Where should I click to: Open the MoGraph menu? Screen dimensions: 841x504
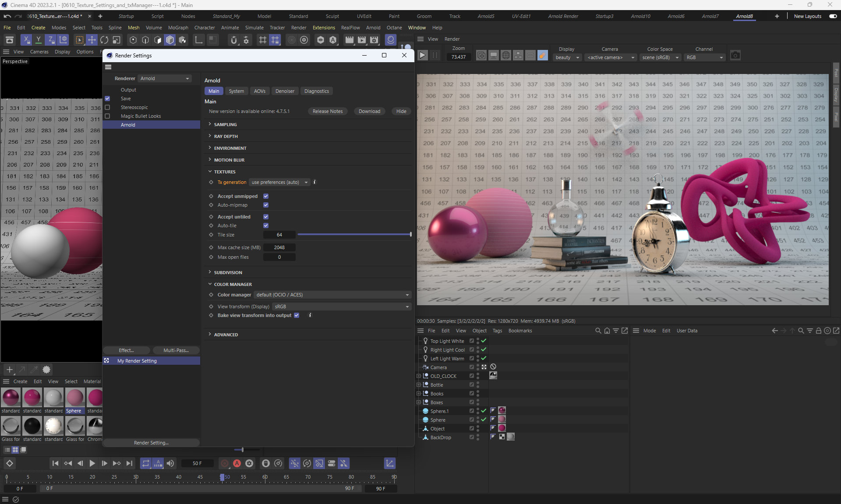click(x=178, y=28)
